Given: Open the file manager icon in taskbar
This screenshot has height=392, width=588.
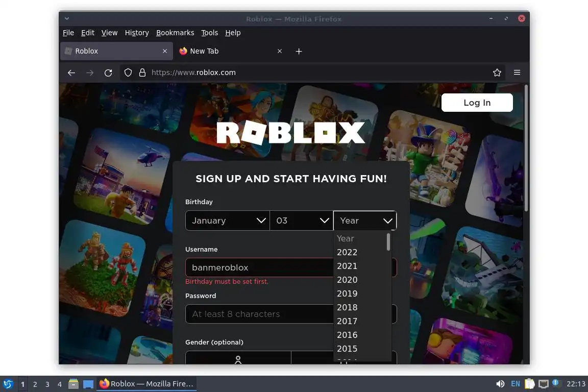Looking at the screenshot, I should [x=73, y=384].
